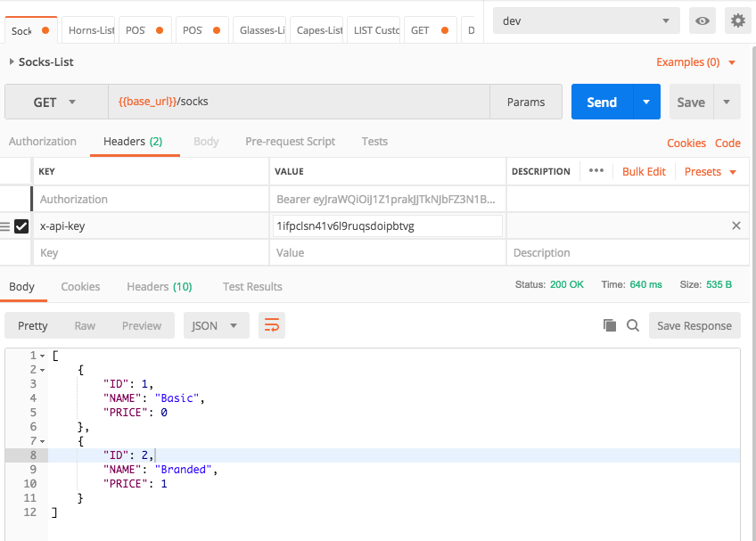The image size is (756, 541).
Task: Open the Presets dropdown
Action: click(x=711, y=172)
